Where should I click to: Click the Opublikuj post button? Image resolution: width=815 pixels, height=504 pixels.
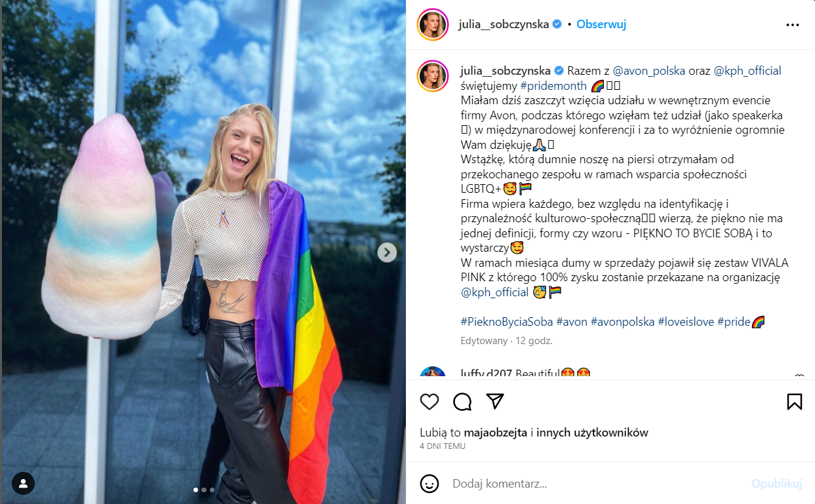pyautogui.click(x=777, y=484)
